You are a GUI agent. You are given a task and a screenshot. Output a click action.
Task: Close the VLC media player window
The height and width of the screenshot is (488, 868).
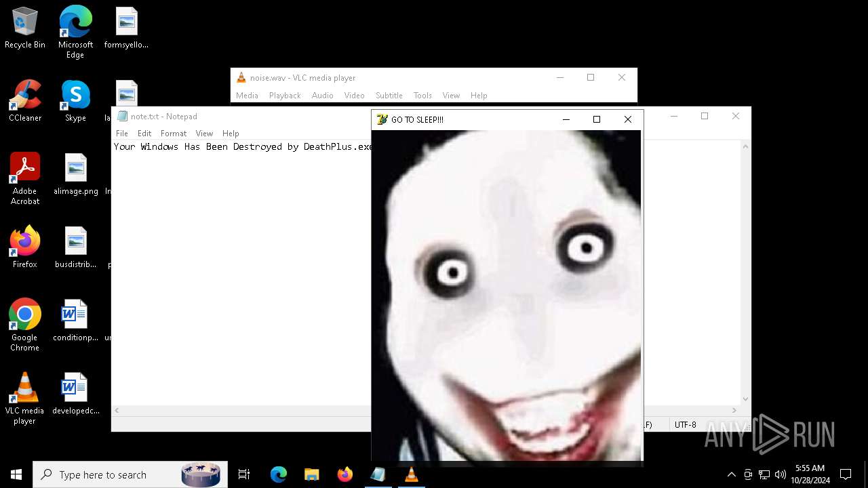(x=622, y=77)
